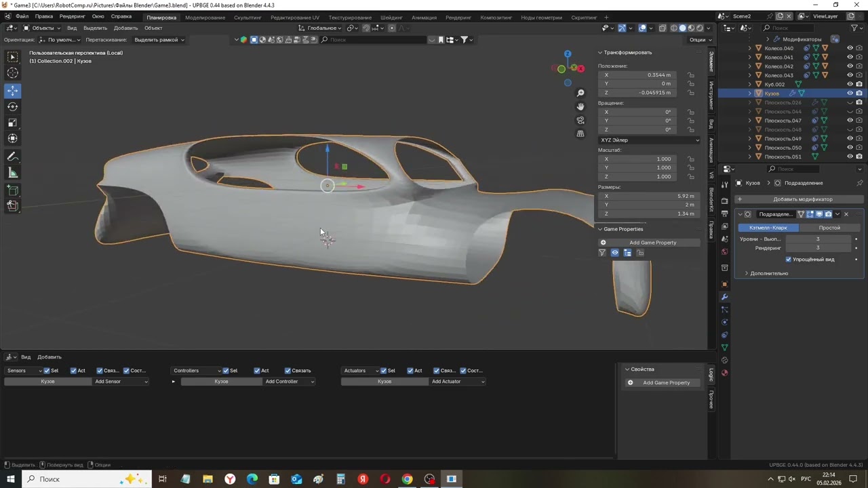Open the Material properties tab icon
868x488 pixels.
pos(724,373)
